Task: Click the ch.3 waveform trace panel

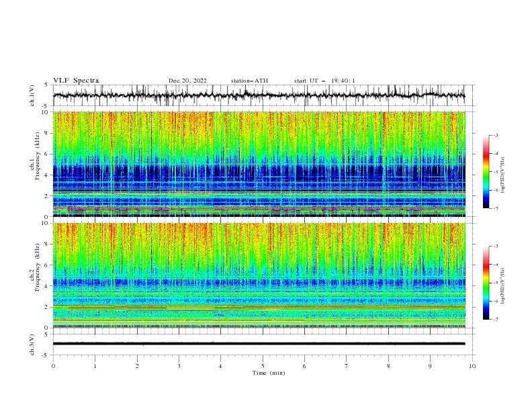Action: [263, 345]
